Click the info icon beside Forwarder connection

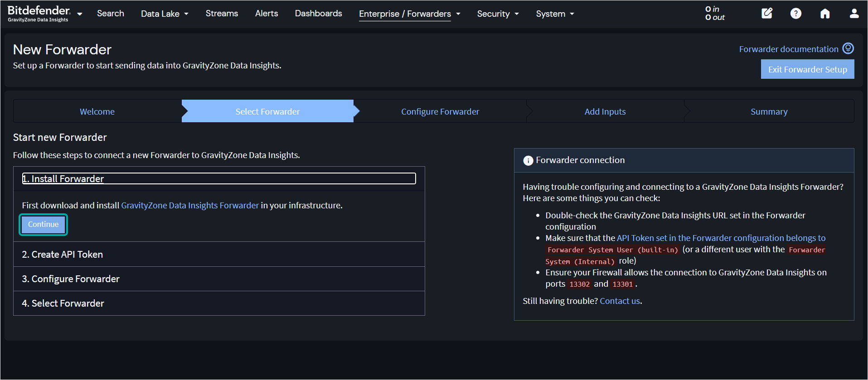[528, 160]
